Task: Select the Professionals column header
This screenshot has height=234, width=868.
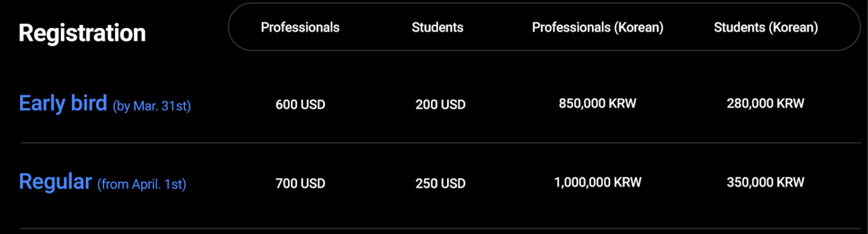Action: (x=300, y=27)
